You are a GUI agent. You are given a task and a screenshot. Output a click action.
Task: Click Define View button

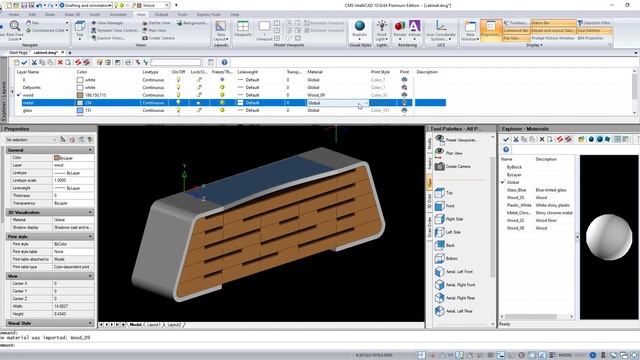coord(156,23)
